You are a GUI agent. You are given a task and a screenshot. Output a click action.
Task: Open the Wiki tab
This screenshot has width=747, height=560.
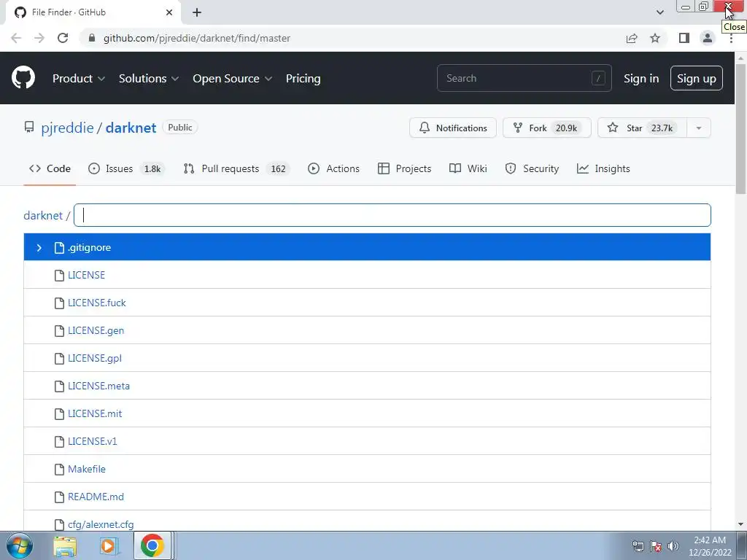pyautogui.click(x=468, y=168)
